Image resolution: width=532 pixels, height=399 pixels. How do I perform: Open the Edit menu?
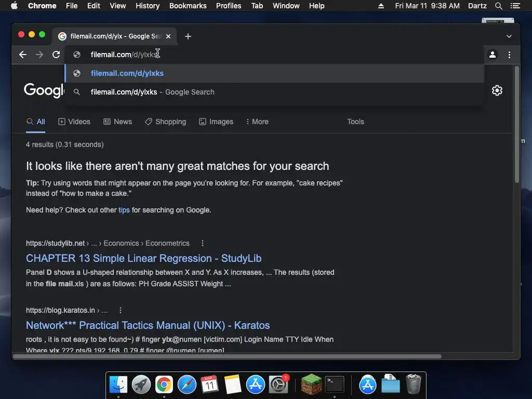pos(94,6)
